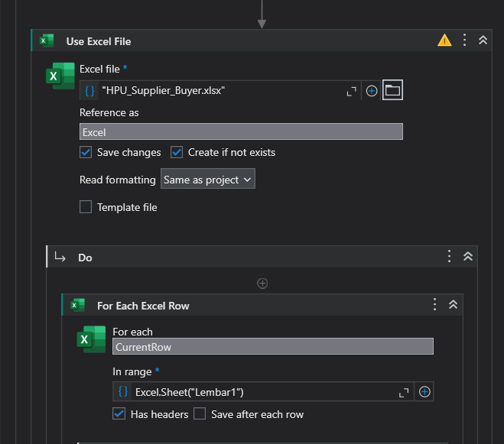Click the Do header label
The width and height of the screenshot is (504, 444).
tap(85, 258)
